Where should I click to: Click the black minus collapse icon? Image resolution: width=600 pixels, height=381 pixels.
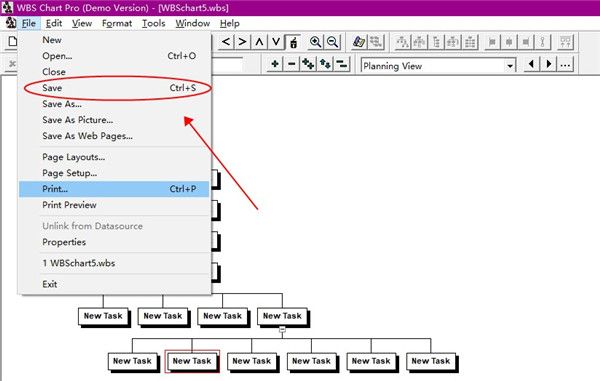point(292,64)
